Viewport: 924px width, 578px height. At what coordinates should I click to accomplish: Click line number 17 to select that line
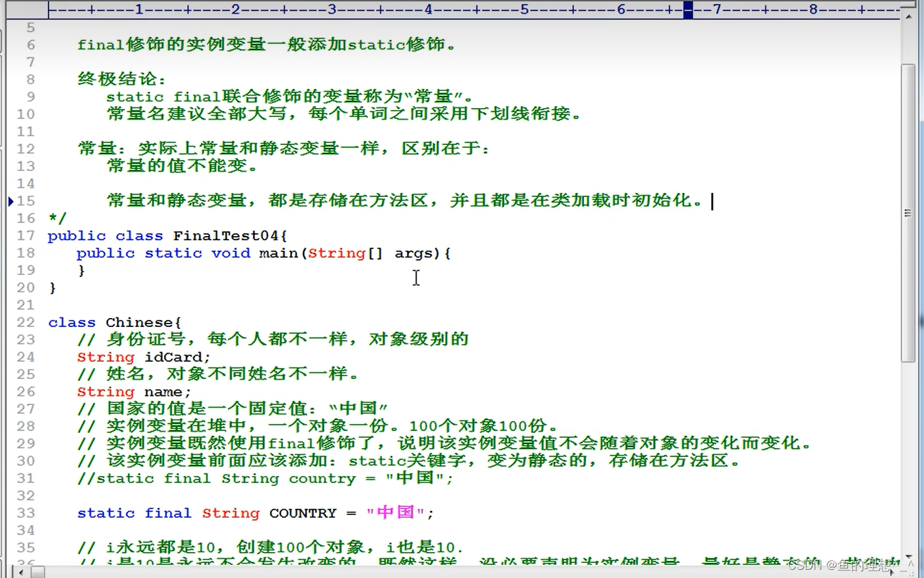pyautogui.click(x=25, y=235)
